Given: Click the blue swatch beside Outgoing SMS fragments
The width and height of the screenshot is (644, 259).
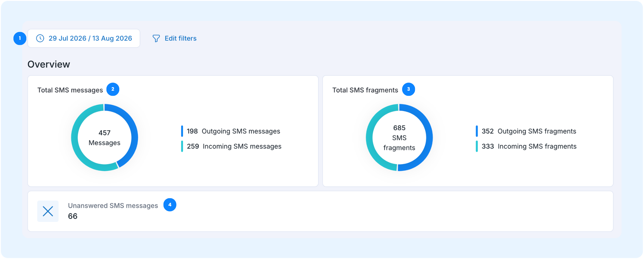Looking at the screenshot, I should click(477, 131).
